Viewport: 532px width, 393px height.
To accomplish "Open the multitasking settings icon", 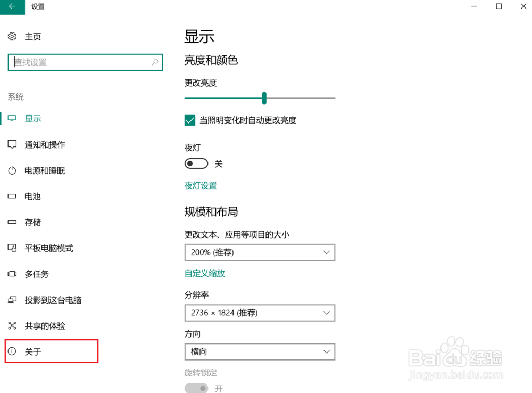I will pyautogui.click(x=12, y=274).
